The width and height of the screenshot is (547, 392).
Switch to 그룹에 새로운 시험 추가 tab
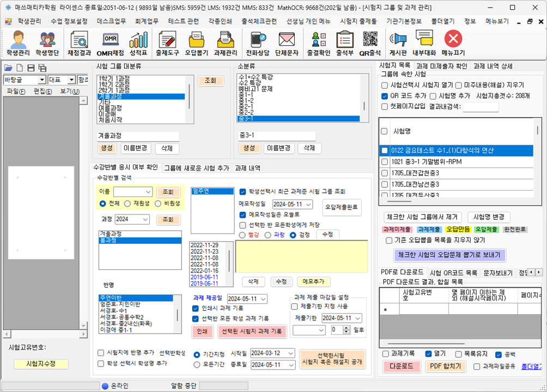[197, 168]
